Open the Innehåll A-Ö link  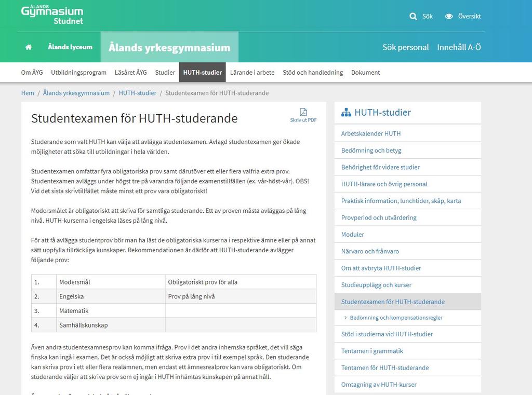coord(459,47)
